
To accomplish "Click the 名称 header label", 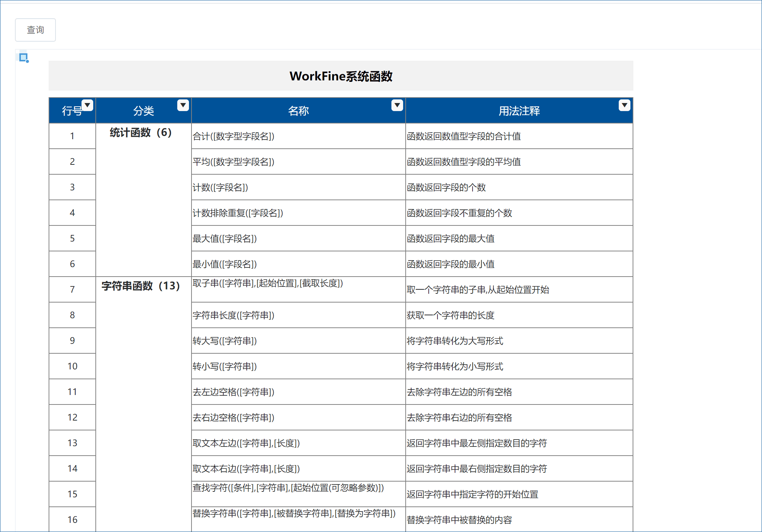I will [299, 111].
